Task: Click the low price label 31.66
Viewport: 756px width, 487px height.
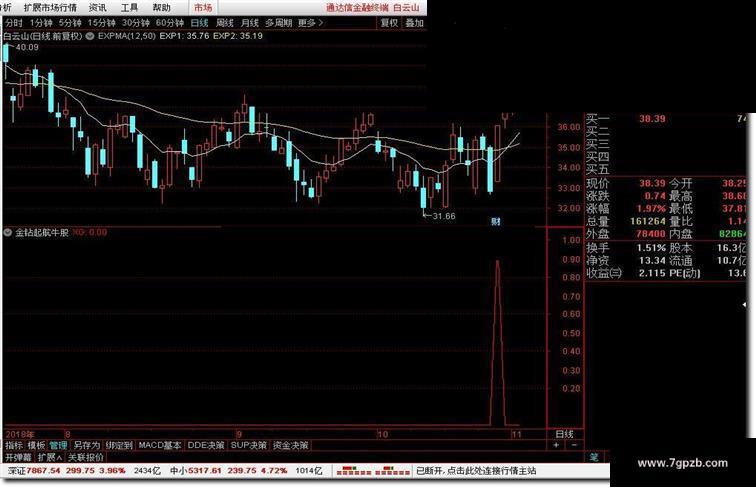Action: pyautogui.click(x=444, y=216)
